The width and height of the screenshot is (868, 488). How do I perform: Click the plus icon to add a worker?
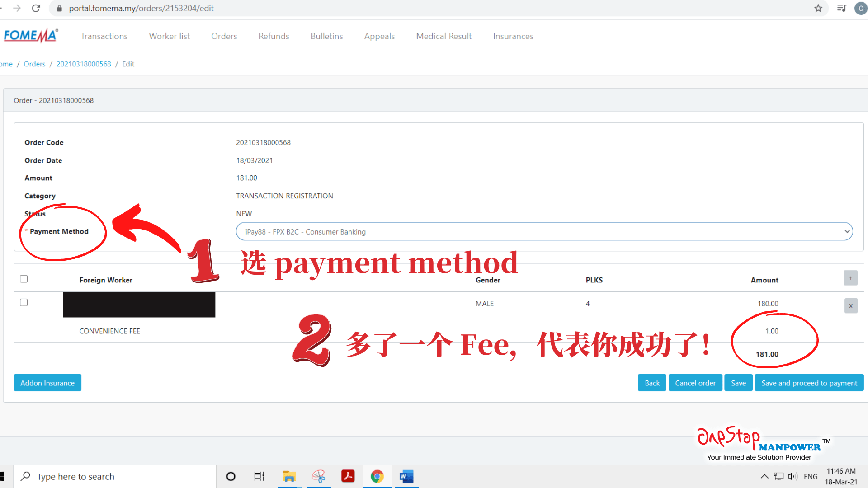pyautogui.click(x=850, y=278)
